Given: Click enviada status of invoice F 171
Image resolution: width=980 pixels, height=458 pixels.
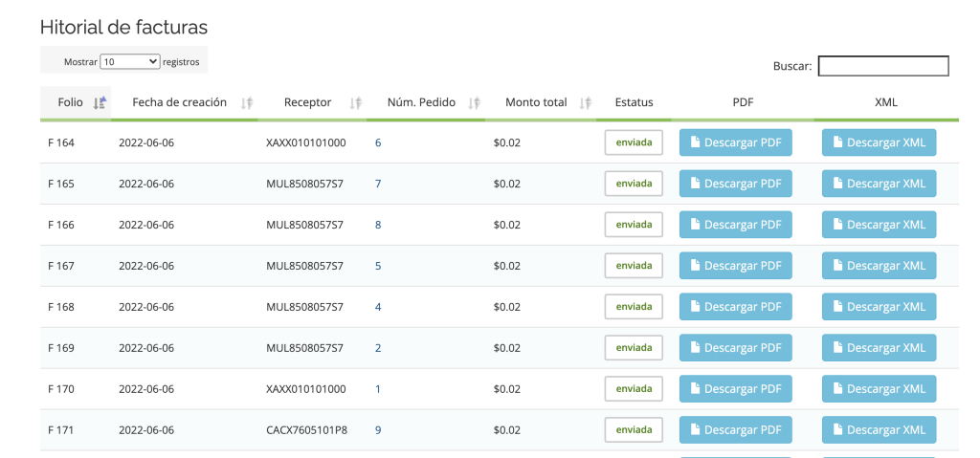Looking at the screenshot, I should 634,430.
